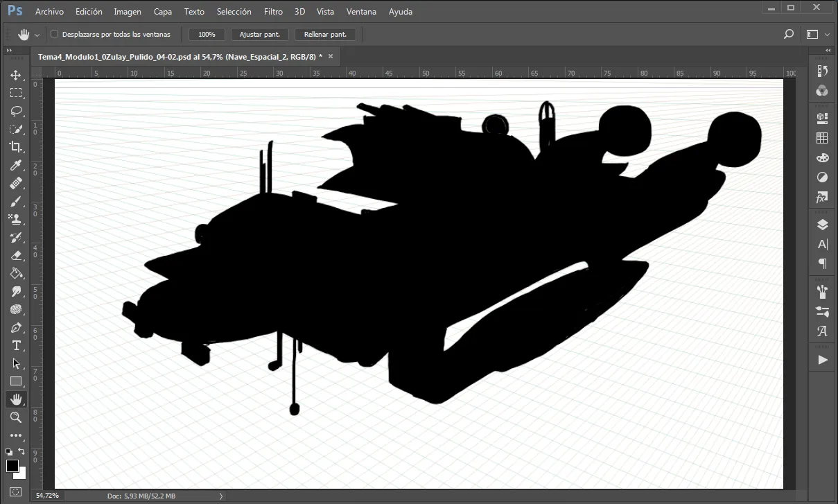Select the Pen tool
Screen dimensions: 838x504
(x=16, y=327)
